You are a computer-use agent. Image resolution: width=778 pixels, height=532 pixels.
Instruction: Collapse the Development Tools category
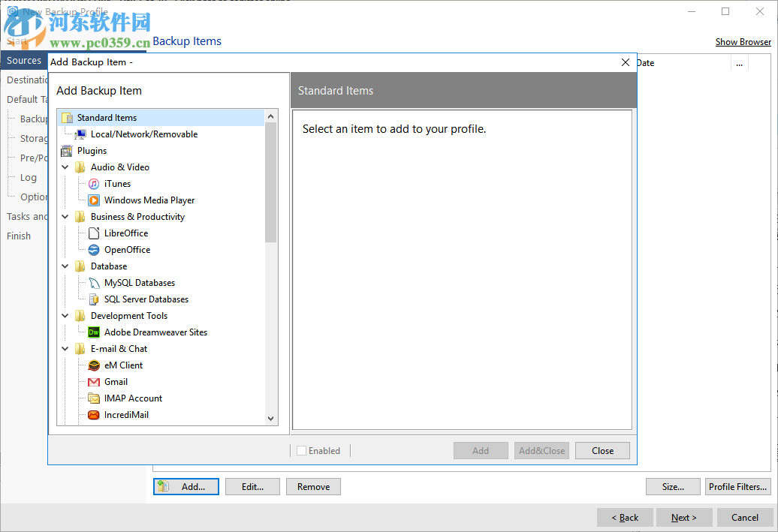[x=65, y=316]
